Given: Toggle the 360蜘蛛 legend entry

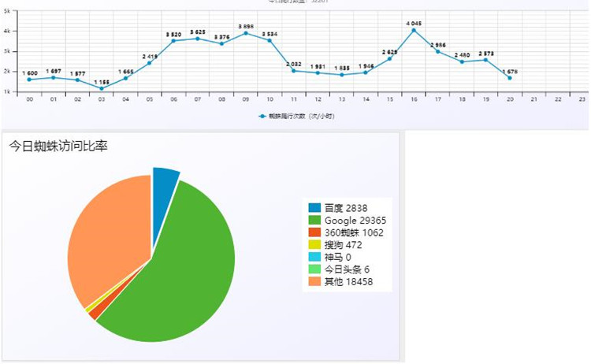Looking at the screenshot, I should coord(346,233).
